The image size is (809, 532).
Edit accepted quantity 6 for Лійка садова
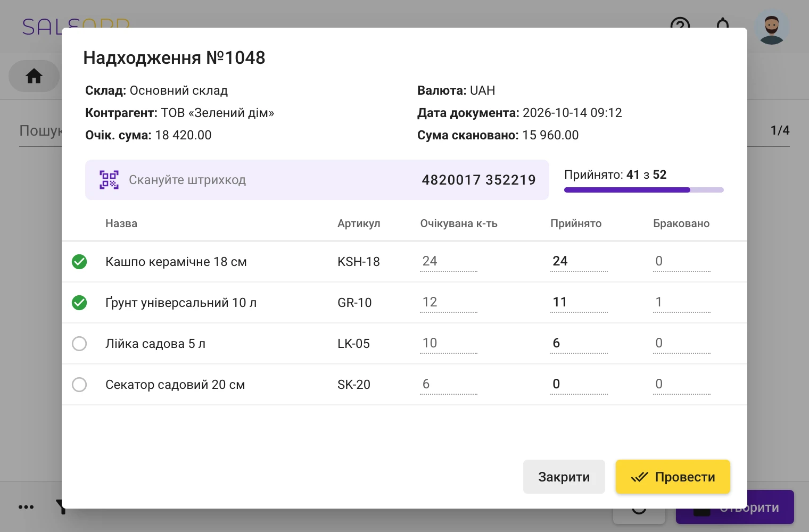point(579,343)
